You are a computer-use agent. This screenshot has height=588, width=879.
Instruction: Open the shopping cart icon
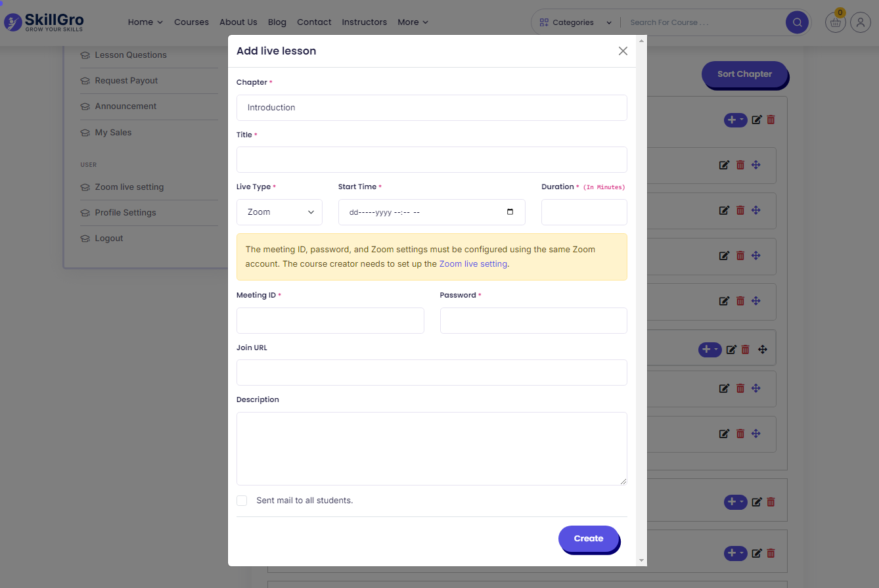coord(836,22)
